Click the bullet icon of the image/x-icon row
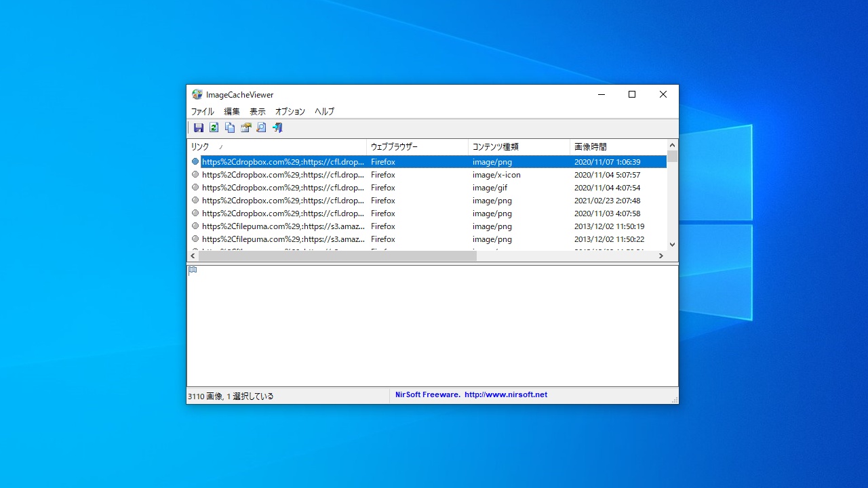The width and height of the screenshot is (868, 488). coord(195,175)
